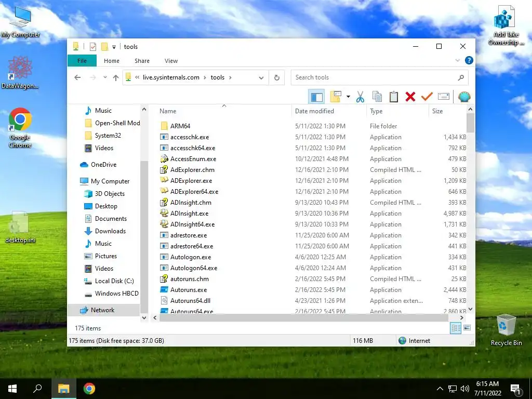This screenshot has height=399, width=532.
Task: Go up one folder level
Action: click(x=116, y=78)
